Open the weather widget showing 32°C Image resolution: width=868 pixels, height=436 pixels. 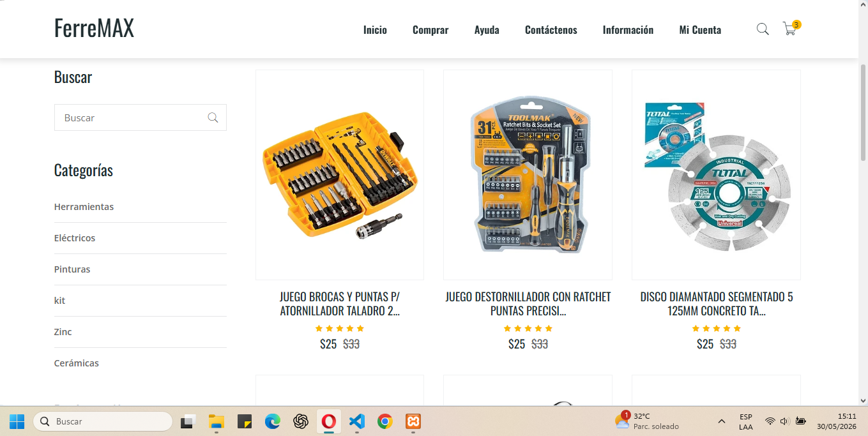648,421
